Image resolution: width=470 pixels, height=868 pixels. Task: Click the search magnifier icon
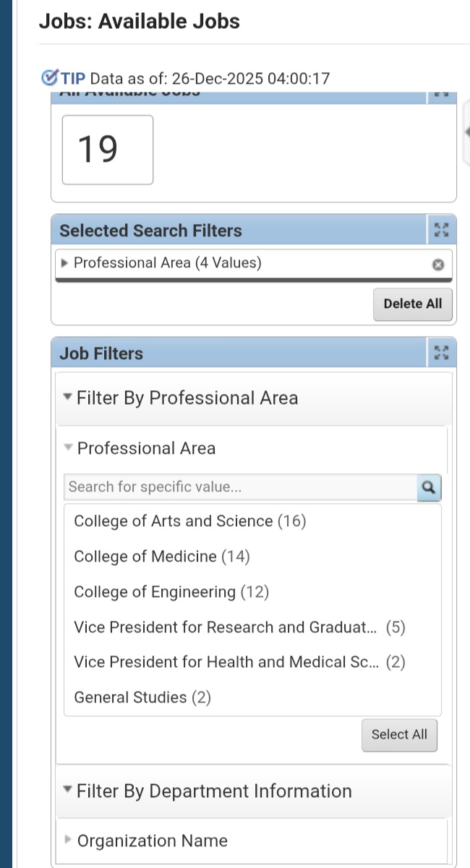pos(429,488)
